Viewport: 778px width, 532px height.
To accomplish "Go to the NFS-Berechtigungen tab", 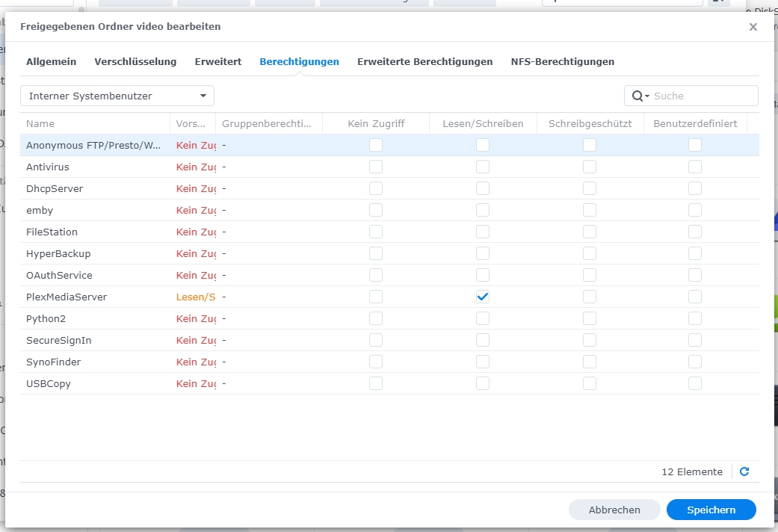I will pyautogui.click(x=563, y=61).
